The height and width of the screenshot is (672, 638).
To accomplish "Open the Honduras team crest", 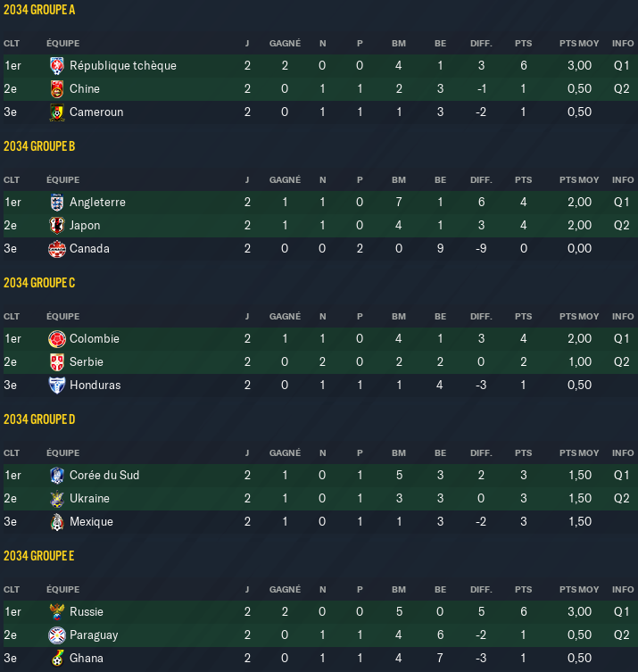I will tap(57, 385).
